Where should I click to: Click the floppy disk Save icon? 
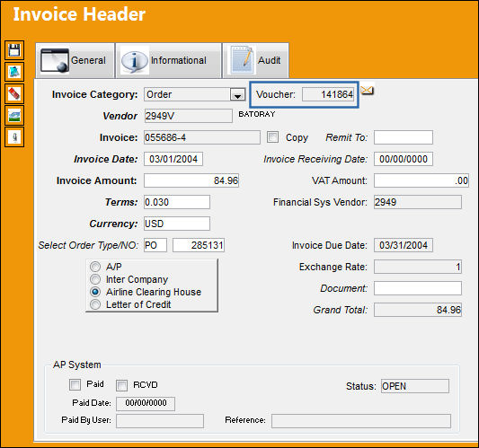14,50
